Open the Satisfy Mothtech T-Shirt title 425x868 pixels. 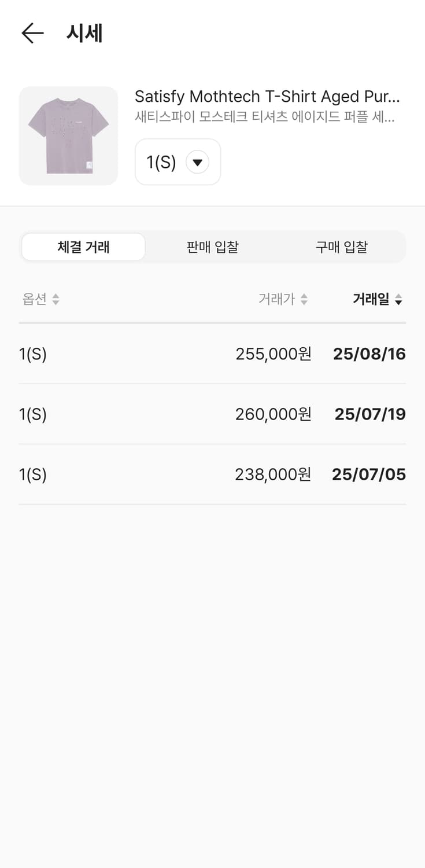(x=267, y=96)
